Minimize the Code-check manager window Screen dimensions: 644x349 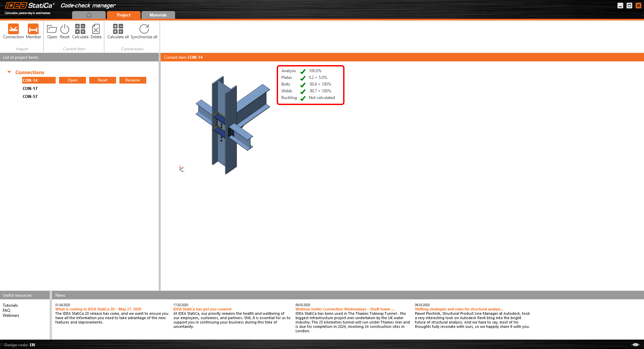click(x=621, y=5)
